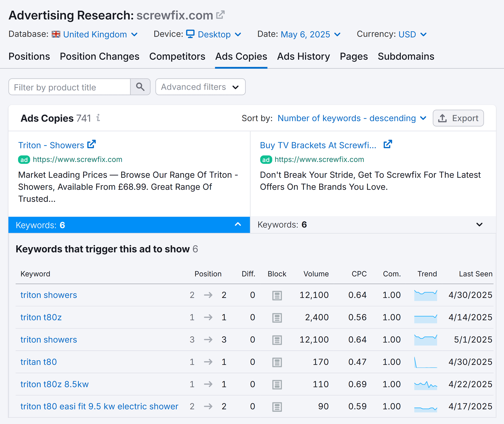The height and width of the screenshot is (424, 504).
Task: Expand the Keywords panel on the Buy TV Brackets ad
Action: pyautogui.click(x=479, y=225)
